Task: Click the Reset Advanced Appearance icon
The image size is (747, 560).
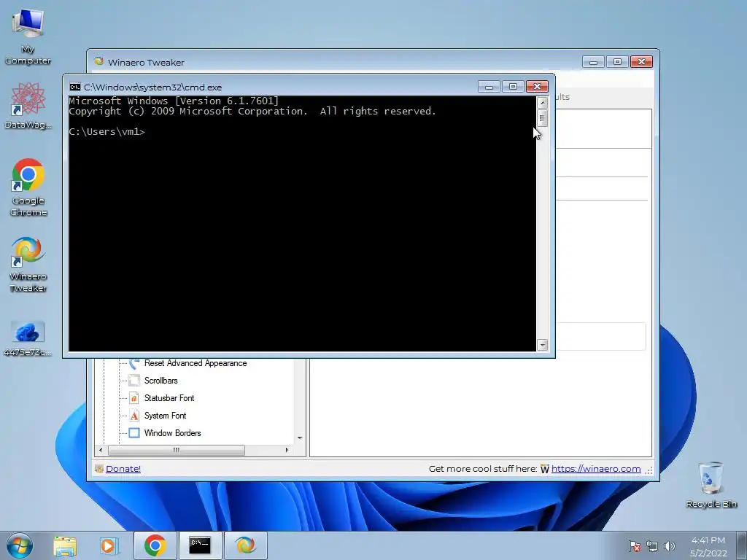Action: [134, 363]
